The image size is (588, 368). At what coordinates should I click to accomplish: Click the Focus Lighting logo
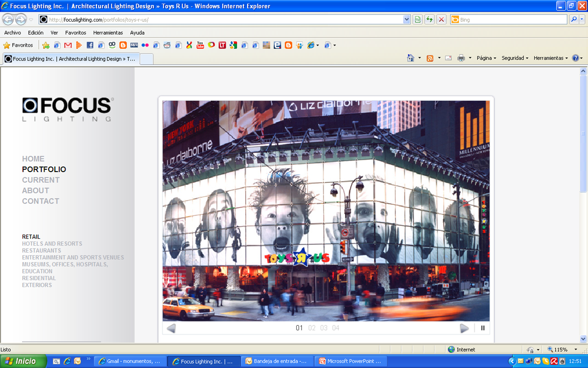point(68,110)
